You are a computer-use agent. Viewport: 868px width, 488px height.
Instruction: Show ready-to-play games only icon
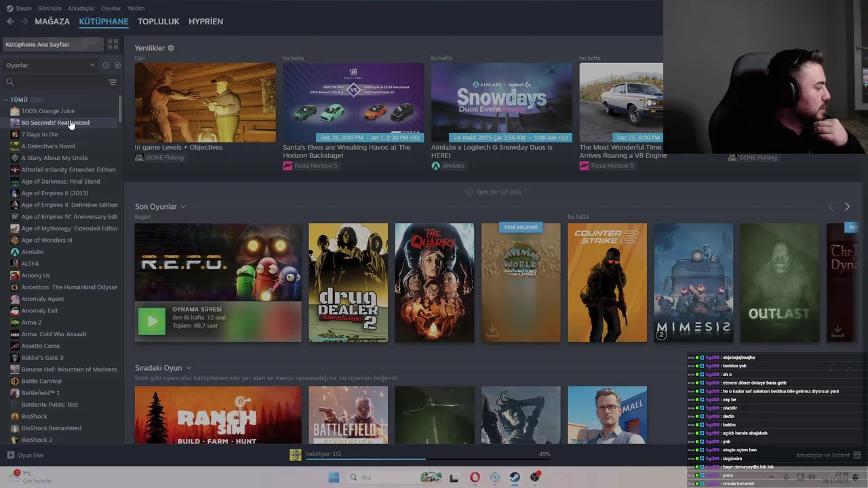(117, 65)
